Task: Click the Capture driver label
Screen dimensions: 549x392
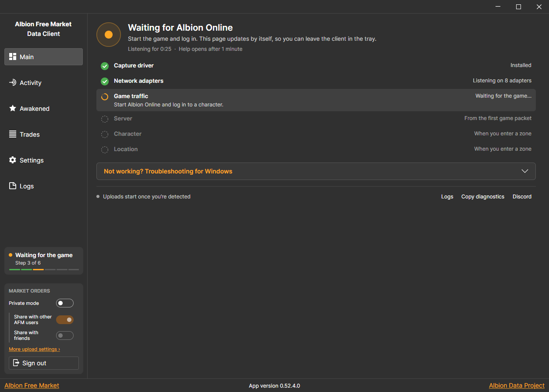Action: pos(134,65)
